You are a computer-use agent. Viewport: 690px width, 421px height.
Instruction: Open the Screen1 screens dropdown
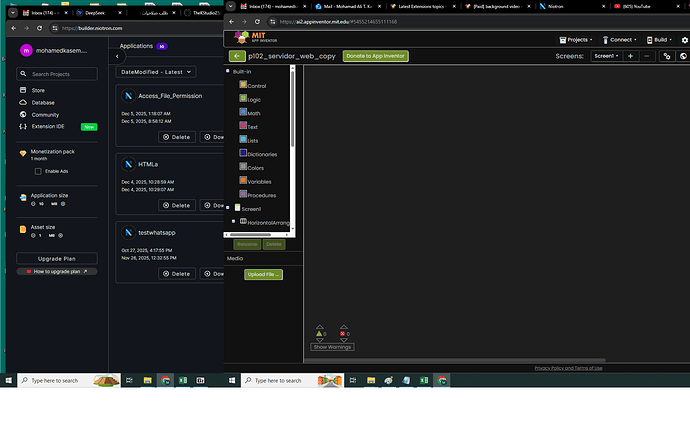tap(605, 57)
